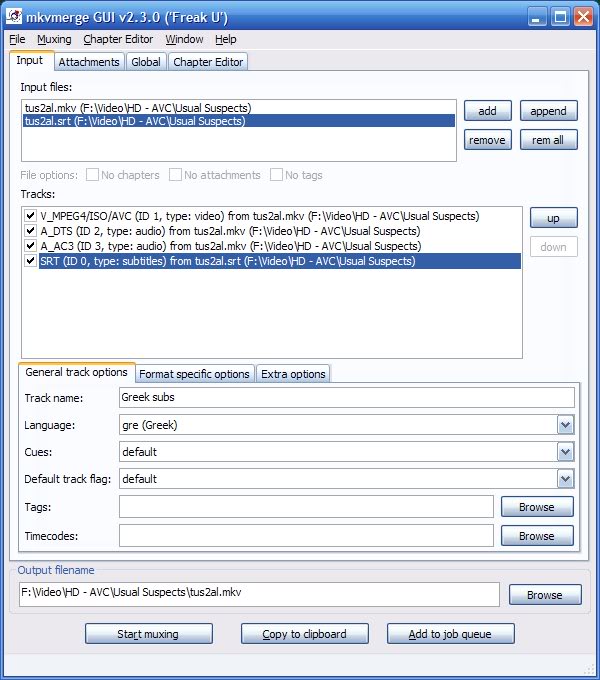Click the Track name input field

[x=346, y=398]
